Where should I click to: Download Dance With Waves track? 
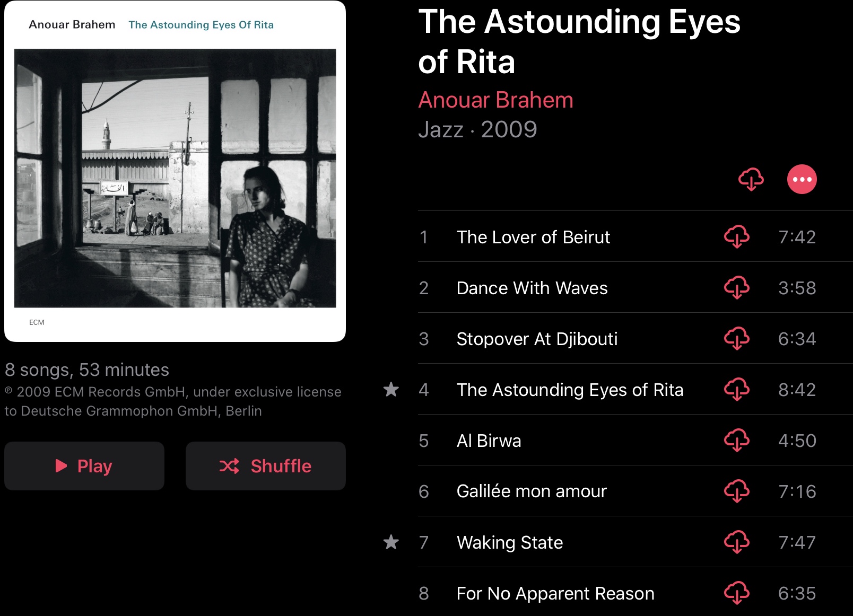(x=736, y=287)
